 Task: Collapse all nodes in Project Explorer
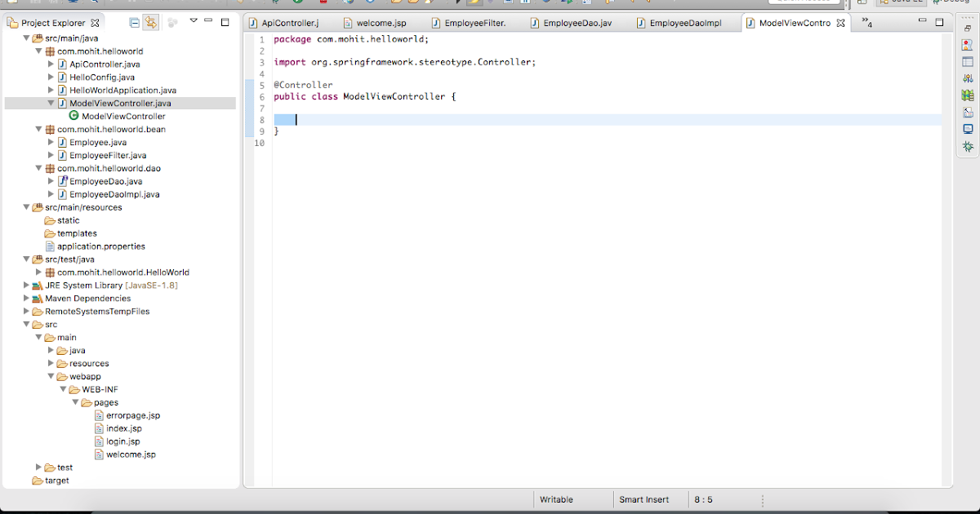(x=134, y=22)
